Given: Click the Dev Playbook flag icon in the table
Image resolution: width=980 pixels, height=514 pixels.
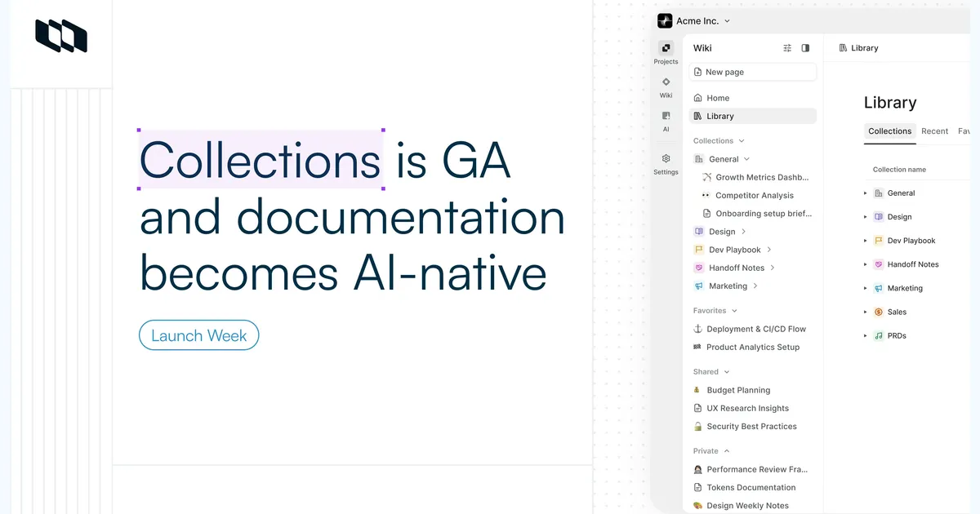Looking at the screenshot, I should point(879,241).
